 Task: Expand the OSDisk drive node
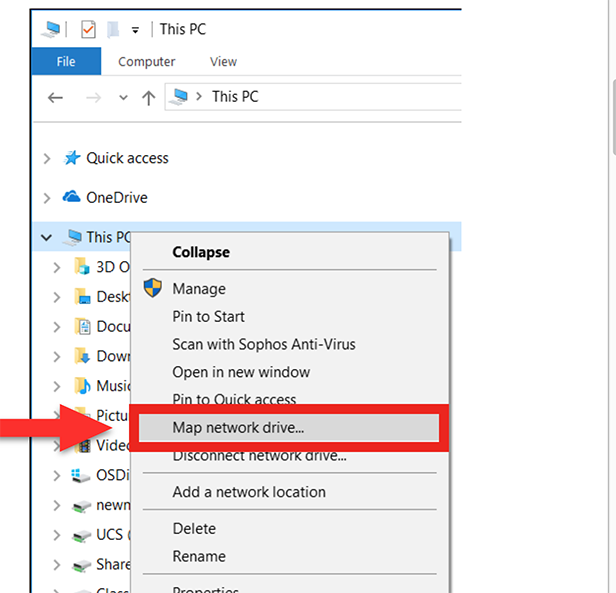click(x=57, y=476)
